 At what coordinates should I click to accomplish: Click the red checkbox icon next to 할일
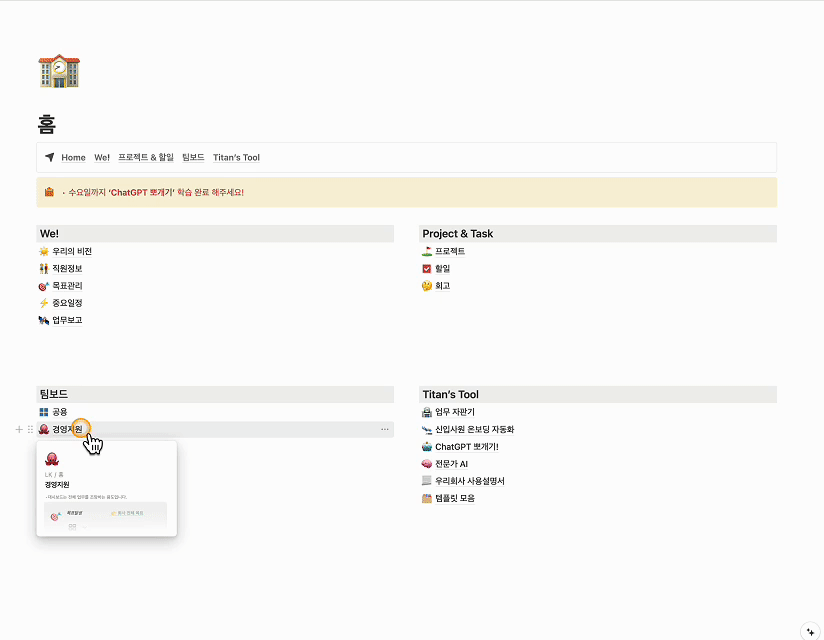pos(427,268)
